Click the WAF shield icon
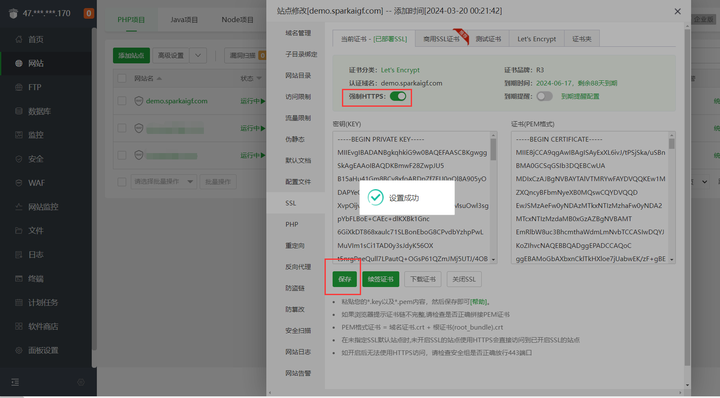The height and width of the screenshot is (398, 720). pos(19,183)
